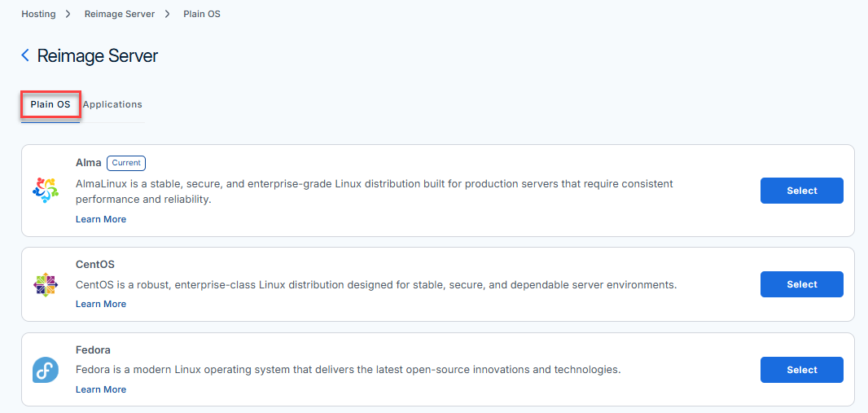Click the CentOS card title
Image resolution: width=868 pixels, height=413 pixels.
(x=95, y=264)
